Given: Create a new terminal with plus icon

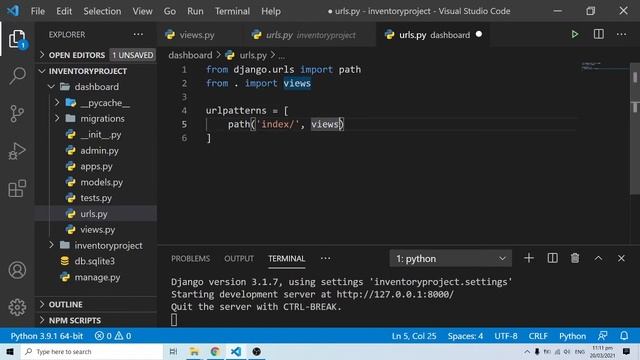Looking at the screenshot, I should pyautogui.click(x=529, y=258).
